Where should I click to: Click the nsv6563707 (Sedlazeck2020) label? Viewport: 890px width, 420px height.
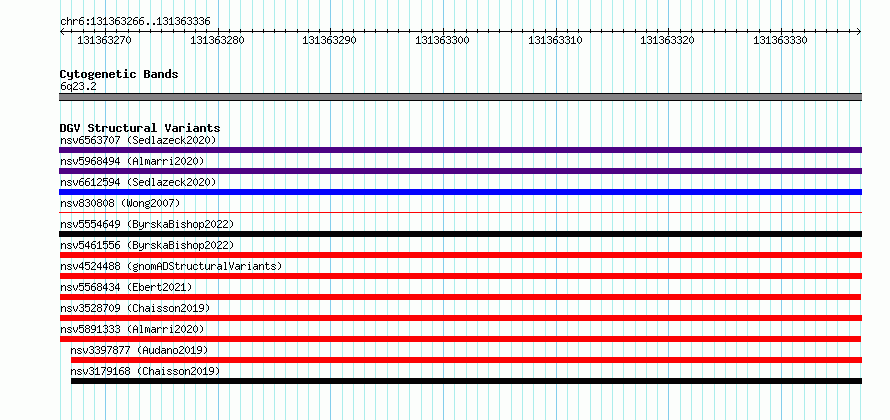(138, 140)
